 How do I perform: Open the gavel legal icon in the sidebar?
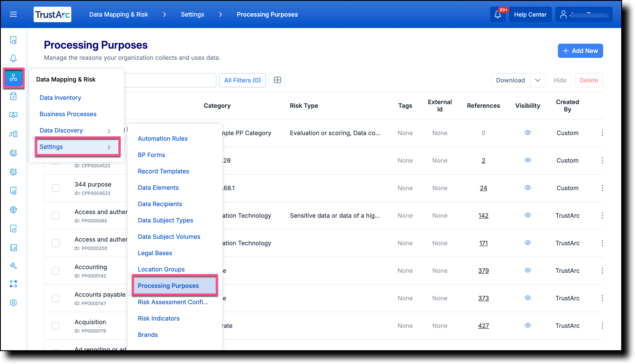[13, 266]
